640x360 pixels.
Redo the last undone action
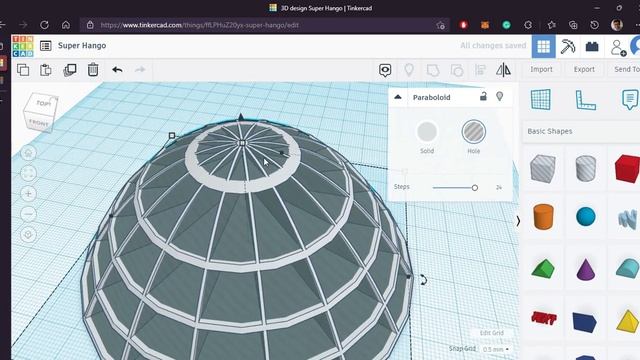(140, 70)
